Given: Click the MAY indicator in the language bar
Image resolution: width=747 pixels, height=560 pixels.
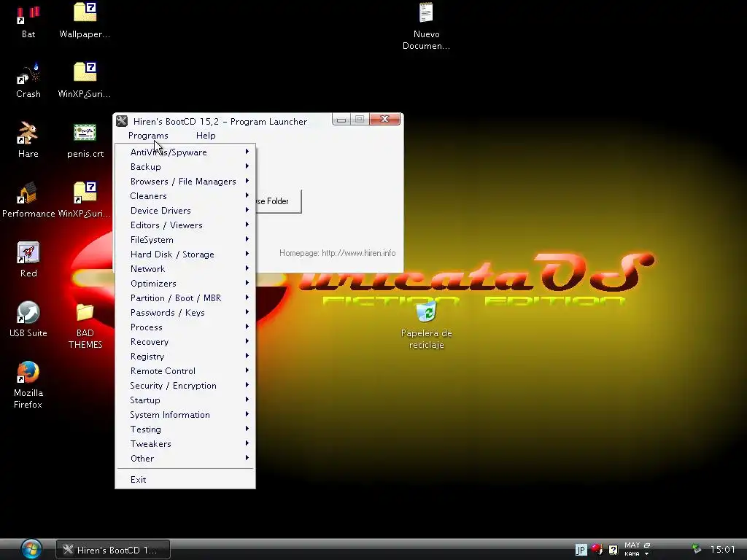Looking at the screenshot, I should 632,545.
